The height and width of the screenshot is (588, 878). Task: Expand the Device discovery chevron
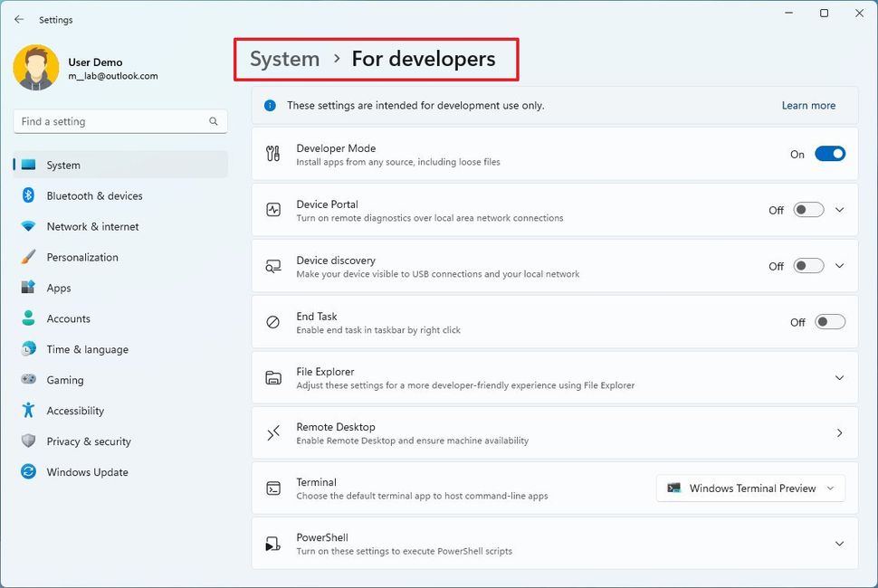pos(839,266)
